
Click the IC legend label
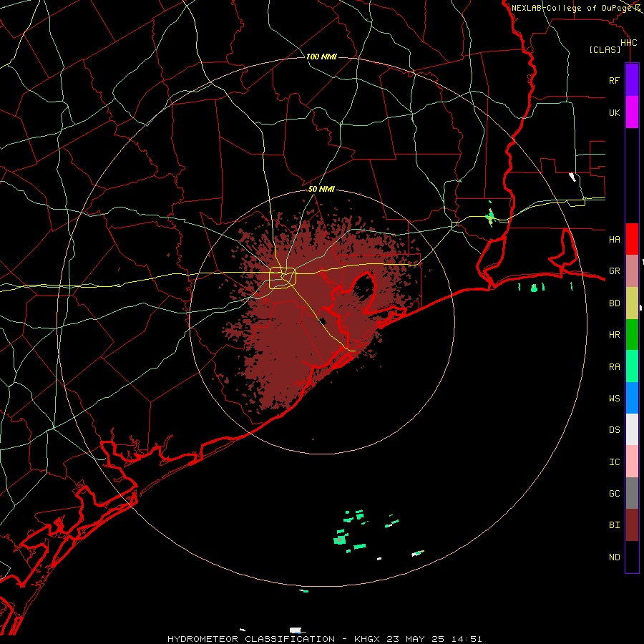[x=614, y=462]
